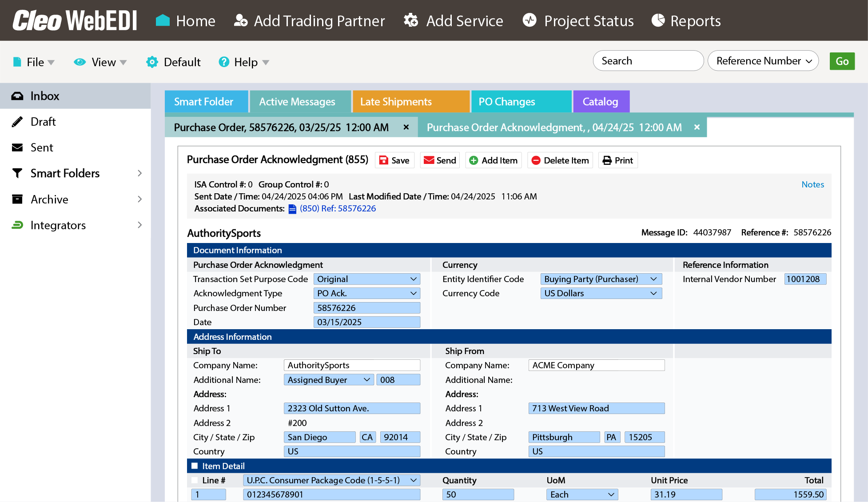The width and height of the screenshot is (868, 502).
Task: Click the Archive icon in the sidebar
Action: click(x=17, y=199)
